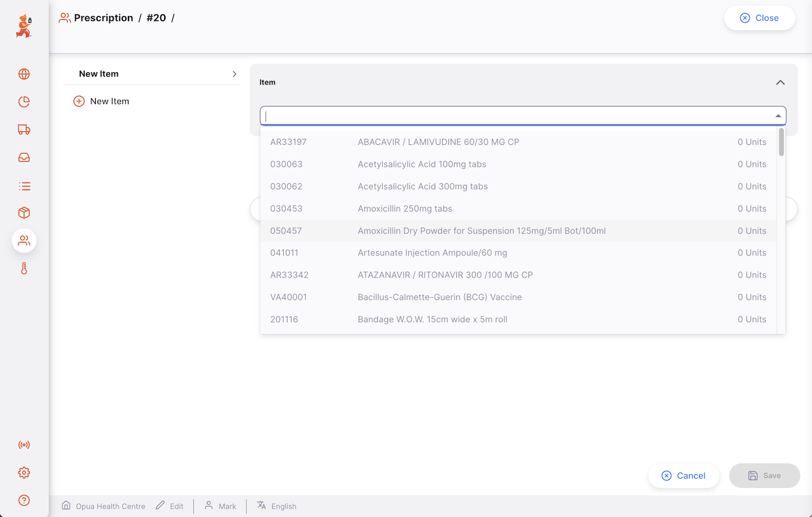The image size is (812, 517).
Task: Open the sync radio signal icon
Action: (24, 445)
